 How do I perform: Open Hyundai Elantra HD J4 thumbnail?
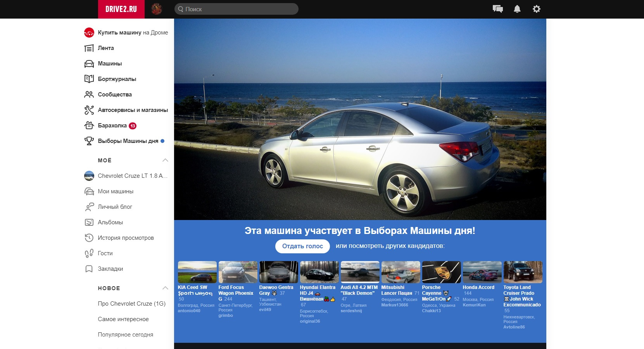(x=319, y=272)
